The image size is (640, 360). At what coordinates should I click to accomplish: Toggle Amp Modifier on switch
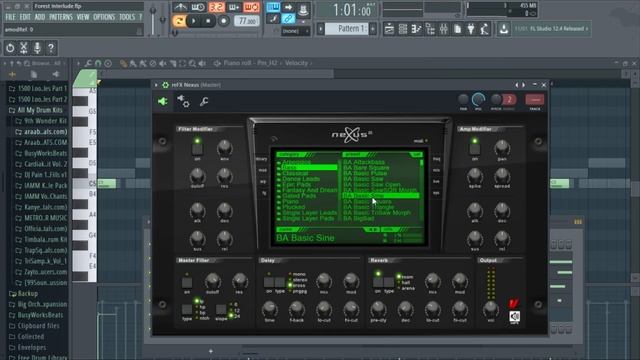tap(474, 149)
